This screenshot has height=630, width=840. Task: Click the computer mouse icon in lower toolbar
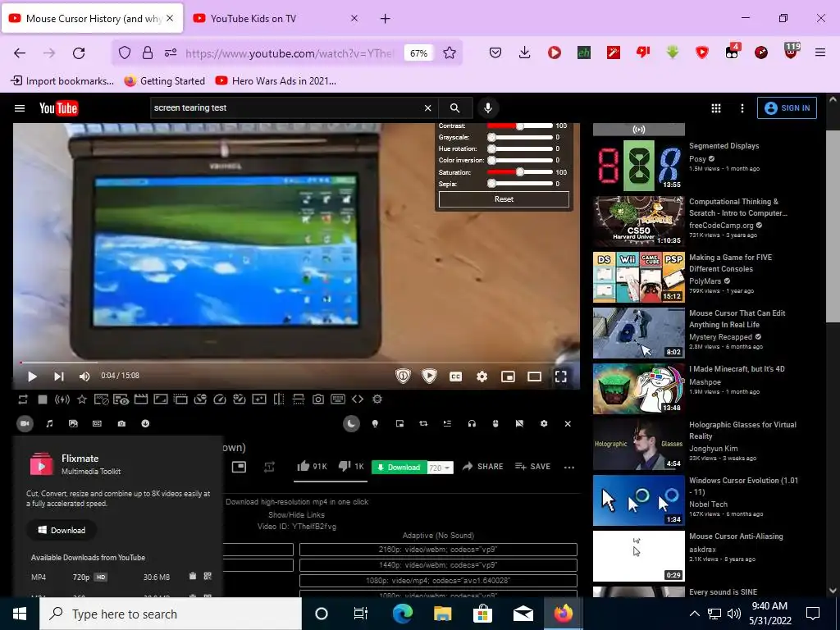(x=495, y=424)
